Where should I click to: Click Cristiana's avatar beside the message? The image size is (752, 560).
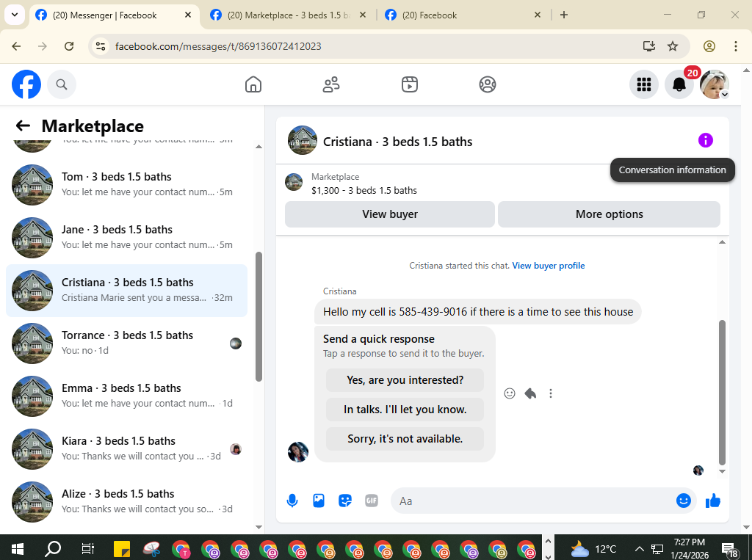pyautogui.click(x=298, y=451)
